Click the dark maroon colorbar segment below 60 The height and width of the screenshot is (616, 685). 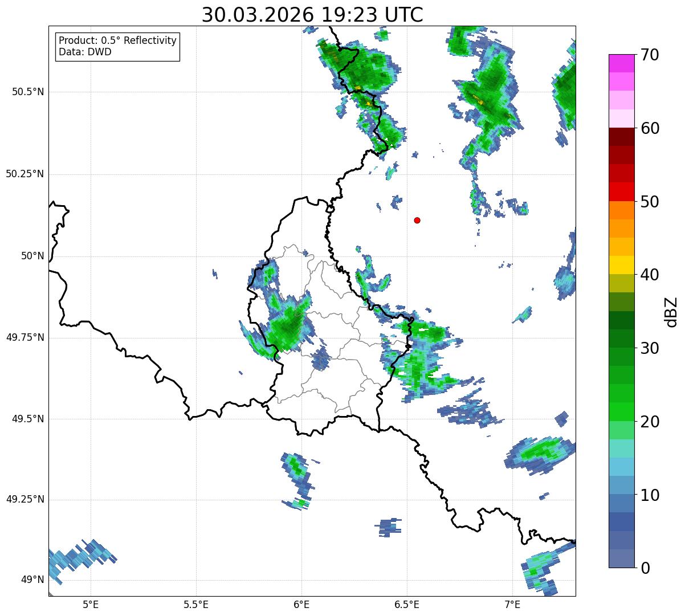(621, 137)
